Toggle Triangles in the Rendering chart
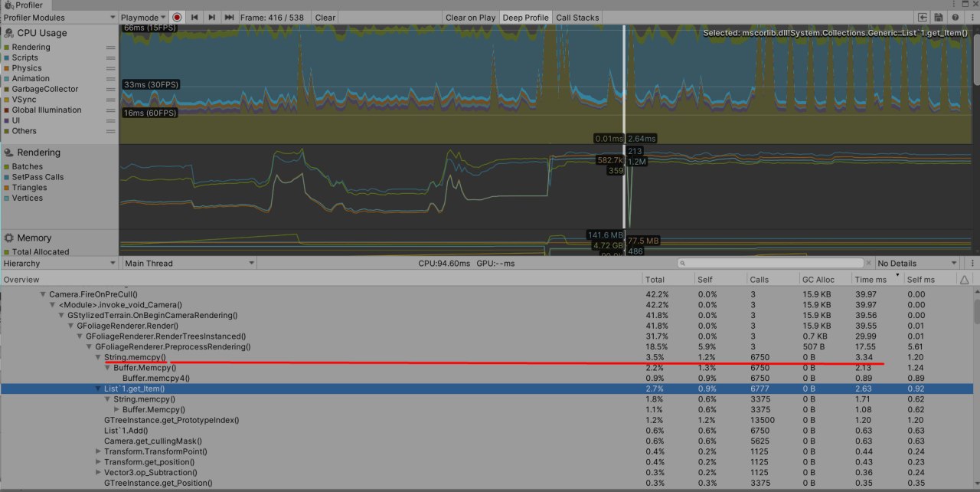Viewport: 980px width, 492px height. (25, 188)
